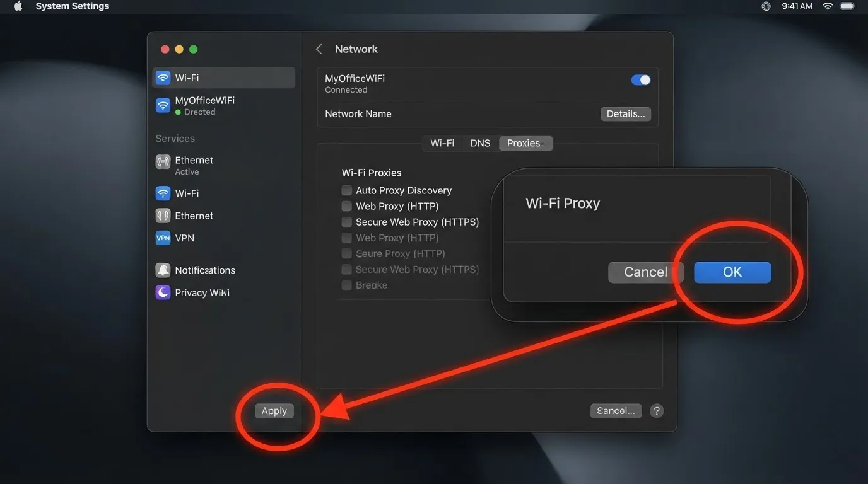Click the Wi-Fi Proxies heading
Screen dimensions: 868x484
pyautogui.click(x=372, y=173)
